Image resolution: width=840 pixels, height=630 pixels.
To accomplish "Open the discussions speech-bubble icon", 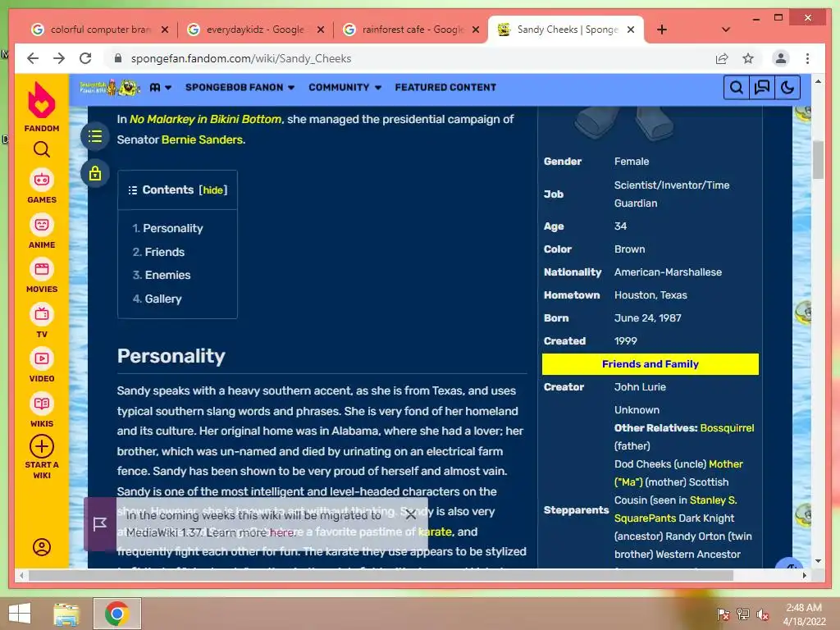I will (x=762, y=87).
